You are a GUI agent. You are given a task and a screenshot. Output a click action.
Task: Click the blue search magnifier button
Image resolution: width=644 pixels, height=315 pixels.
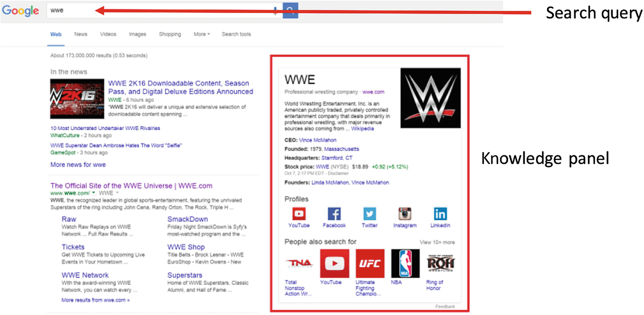tap(290, 10)
